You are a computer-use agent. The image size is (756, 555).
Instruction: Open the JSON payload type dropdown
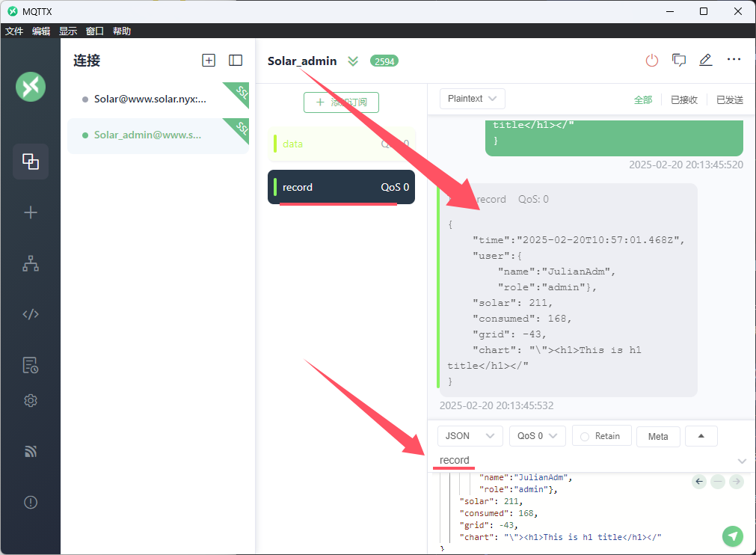click(x=470, y=436)
